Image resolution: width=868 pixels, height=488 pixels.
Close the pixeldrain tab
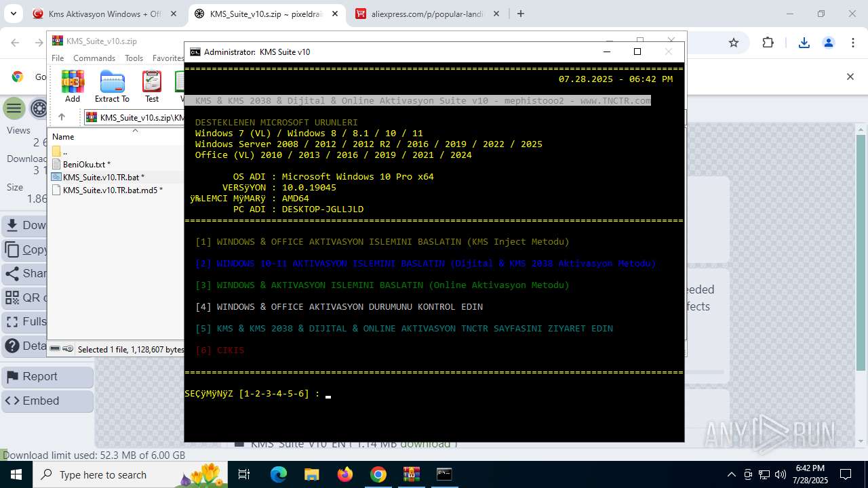pos(335,14)
